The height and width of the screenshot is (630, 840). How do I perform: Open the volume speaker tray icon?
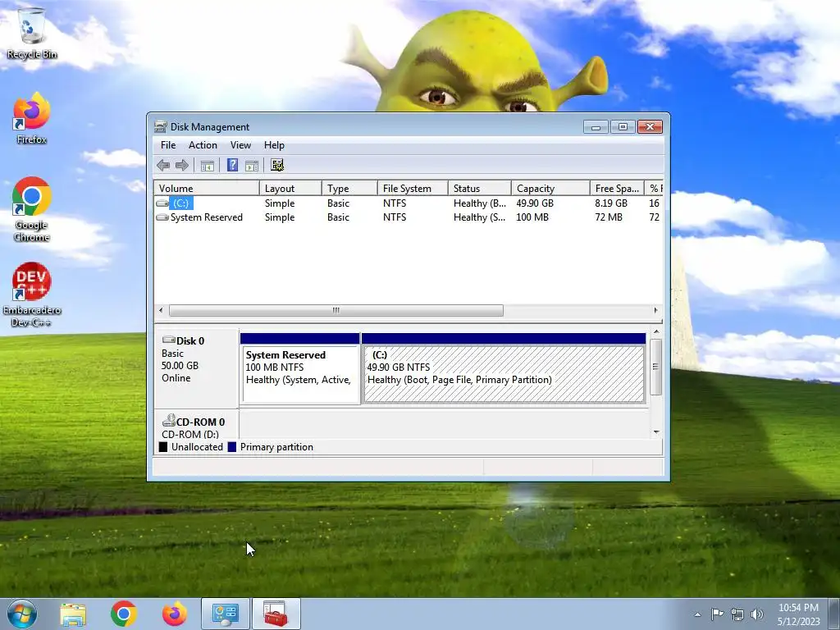coord(757,614)
